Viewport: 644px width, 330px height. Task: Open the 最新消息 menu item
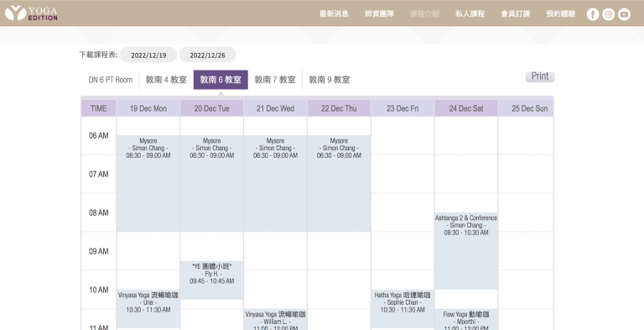pos(334,13)
